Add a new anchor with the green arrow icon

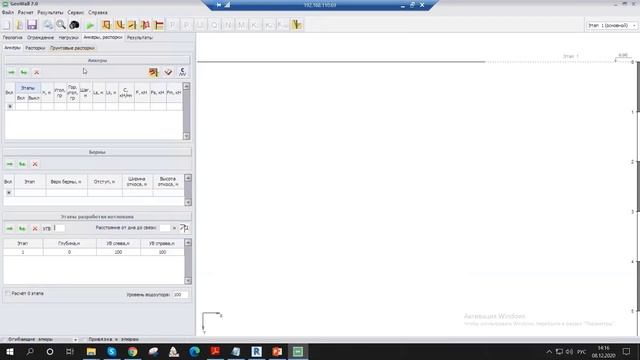click(11, 72)
